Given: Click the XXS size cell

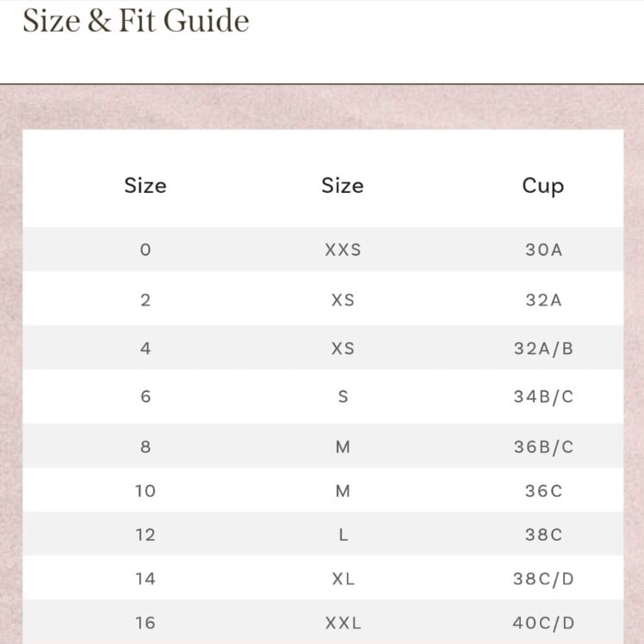Looking at the screenshot, I should pyautogui.click(x=343, y=250).
